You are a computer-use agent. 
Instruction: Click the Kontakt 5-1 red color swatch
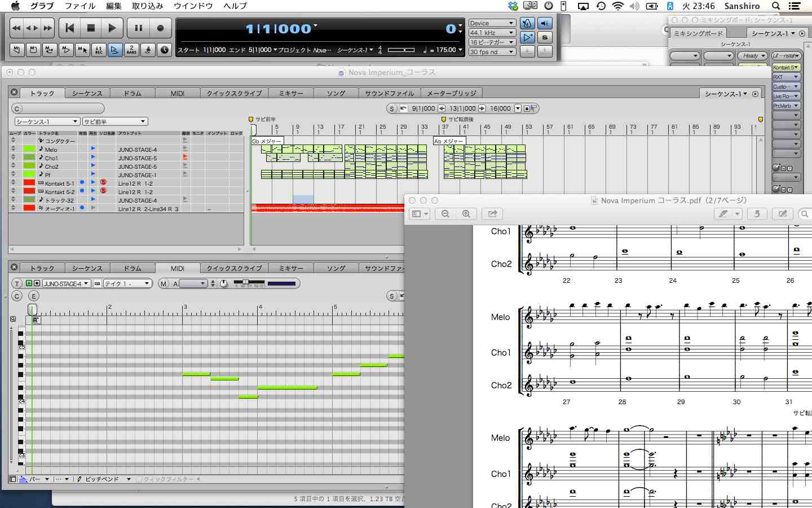click(x=29, y=183)
